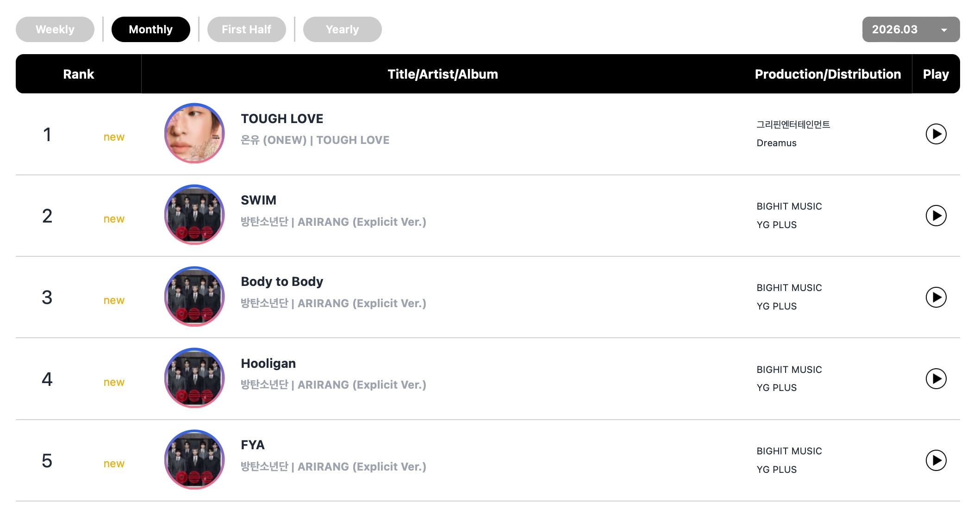Click the SWIM album thumbnail
The width and height of the screenshot is (980, 508).
tap(194, 215)
